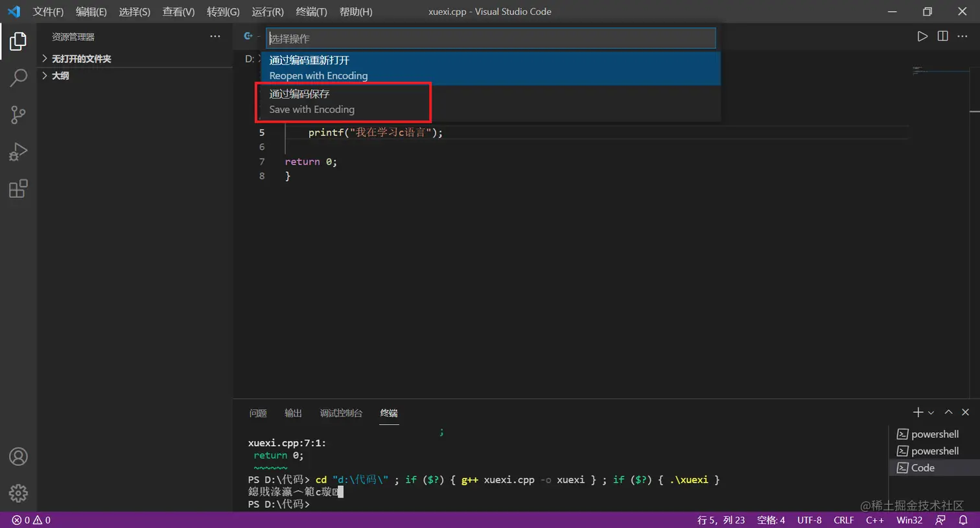The height and width of the screenshot is (528, 980).
Task: Open the Source Control view
Action: (x=17, y=115)
